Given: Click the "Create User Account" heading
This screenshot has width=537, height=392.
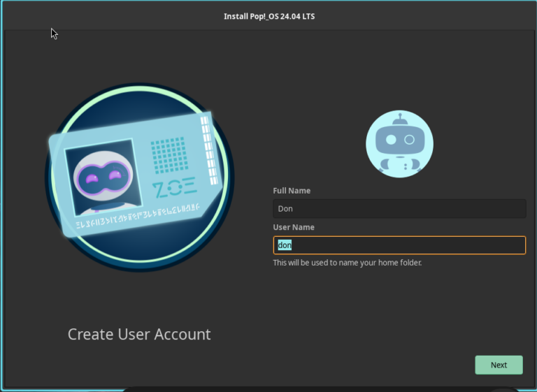Looking at the screenshot, I should tap(139, 335).
